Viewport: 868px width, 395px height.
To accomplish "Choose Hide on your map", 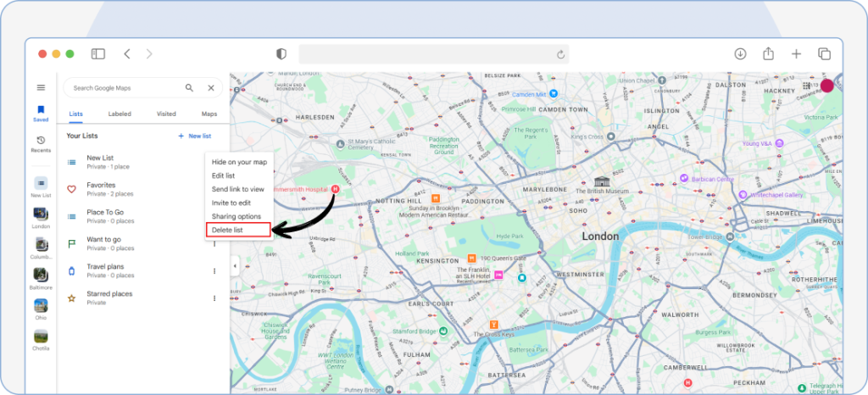I will tap(239, 162).
